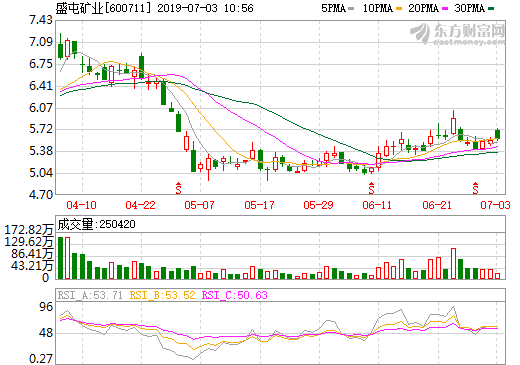
Task: Click the 86.41万 volume axis label
Action: tap(32, 254)
